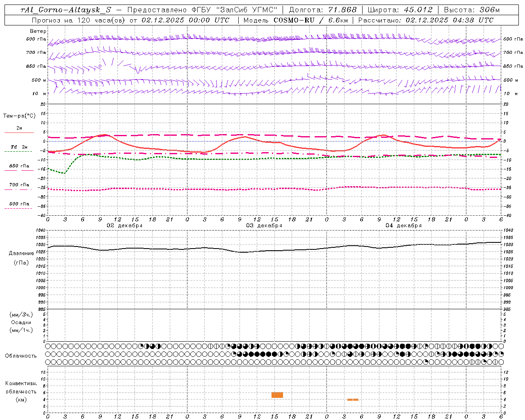Click the (мм/1ч.) precipitation unit label
The image size is (525, 420).
coord(21,330)
